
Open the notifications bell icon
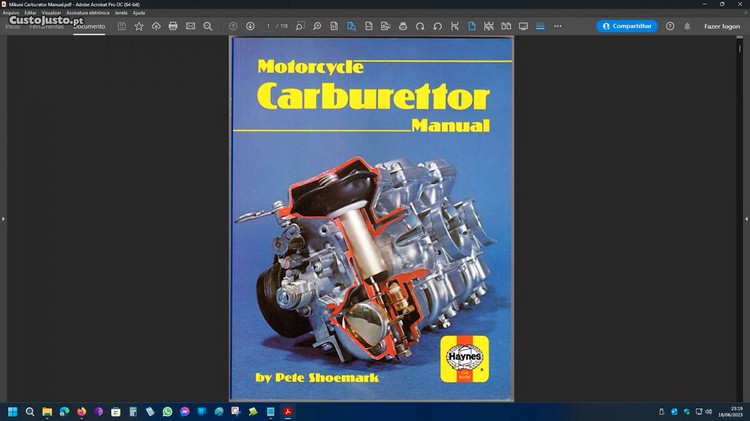point(687,26)
